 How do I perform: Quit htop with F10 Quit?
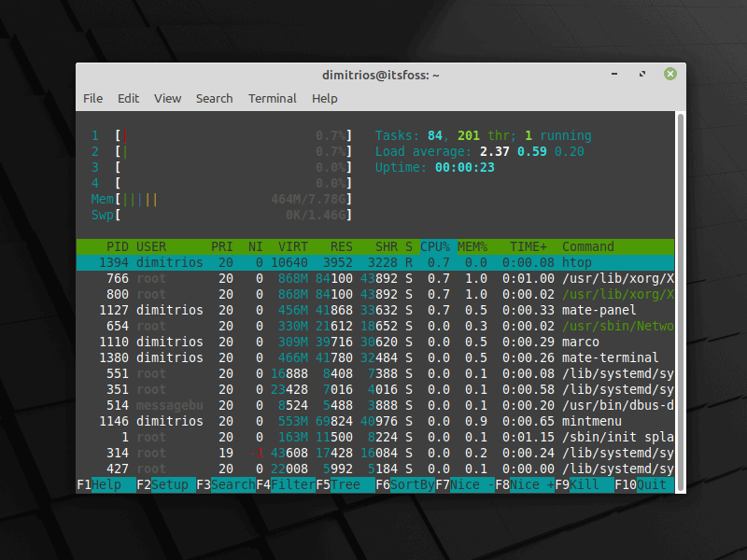point(644,484)
